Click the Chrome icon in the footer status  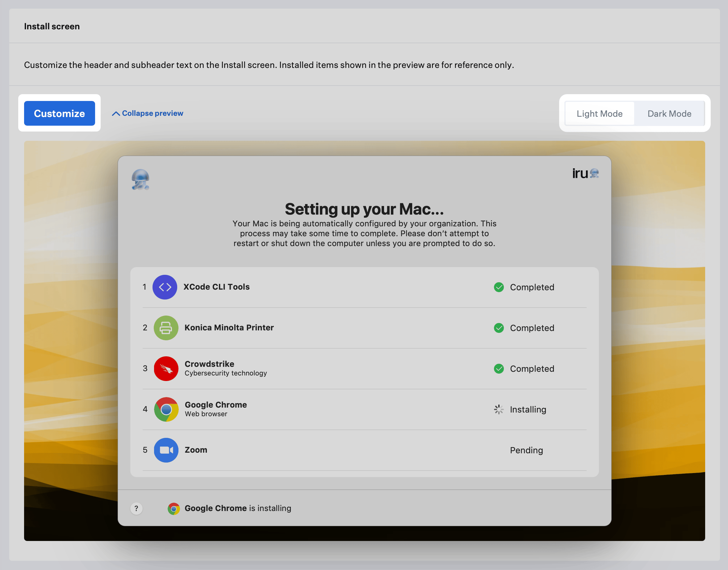pos(174,509)
